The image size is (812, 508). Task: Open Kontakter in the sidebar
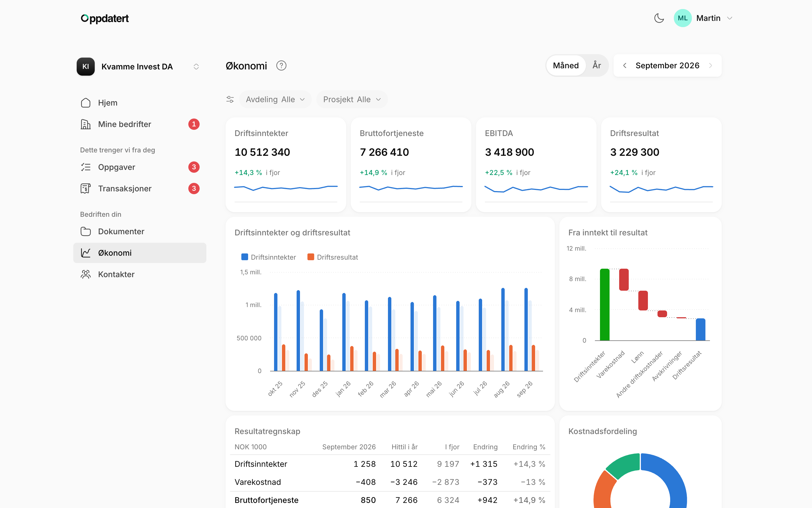tap(140, 275)
